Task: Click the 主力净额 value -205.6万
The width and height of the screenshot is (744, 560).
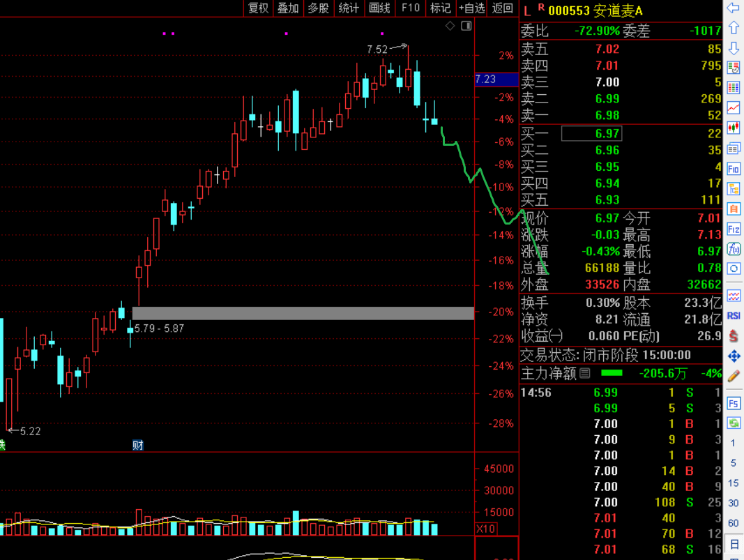Action: point(662,374)
